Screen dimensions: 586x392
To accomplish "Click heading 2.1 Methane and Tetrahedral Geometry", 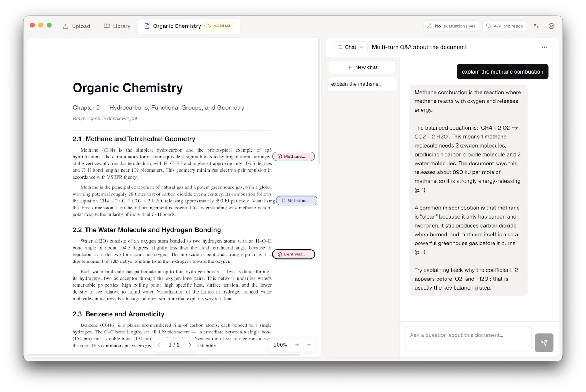I will [x=134, y=139].
